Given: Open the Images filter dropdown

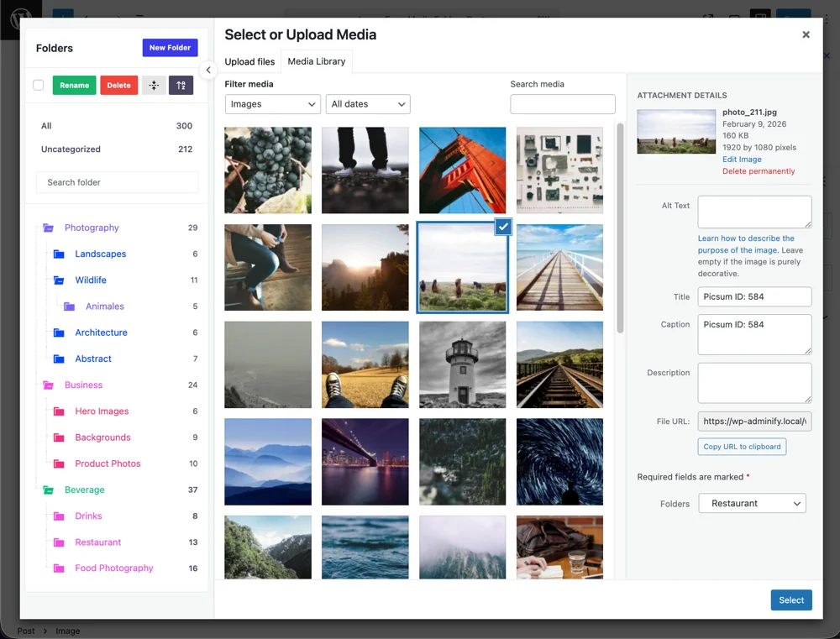Looking at the screenshot, I should pyautogui.click(x=272, y=104).
